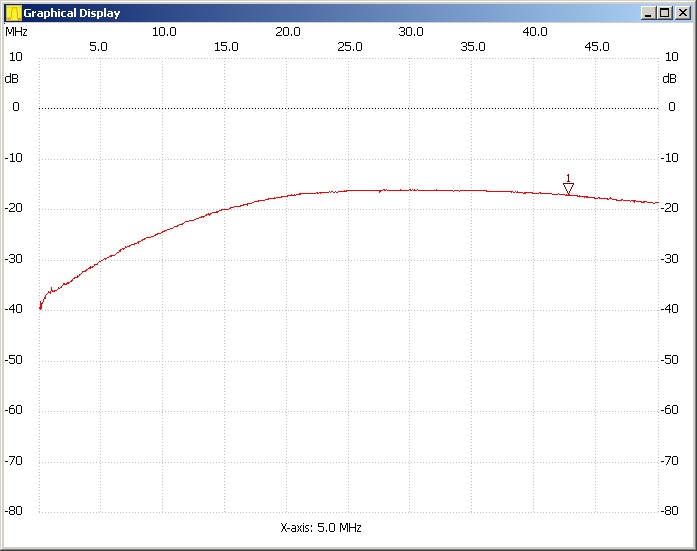Click the 10.0 frequency tick label
Screen dimensions: 697x551
point(164,31)
